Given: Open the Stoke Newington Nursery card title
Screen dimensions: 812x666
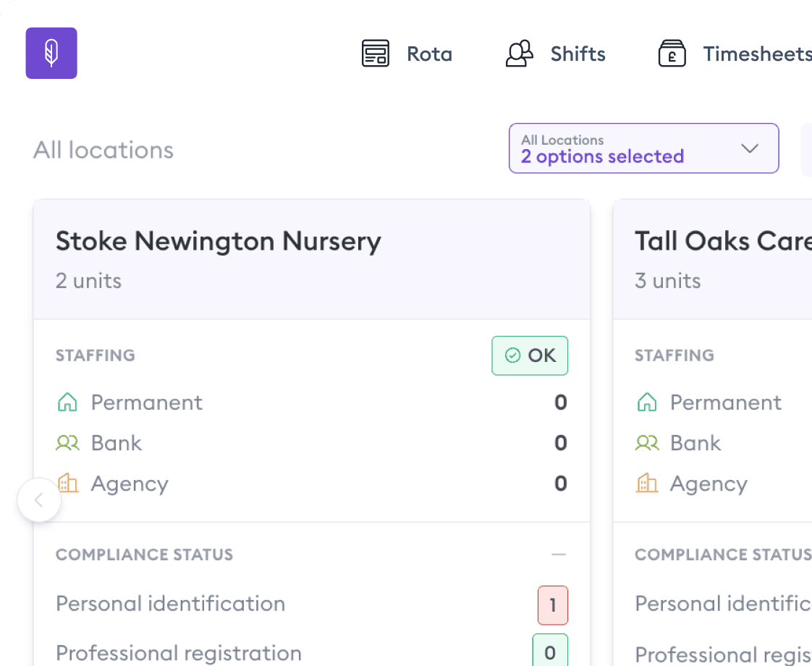Looking at the screenshot, I should [219, 241].
